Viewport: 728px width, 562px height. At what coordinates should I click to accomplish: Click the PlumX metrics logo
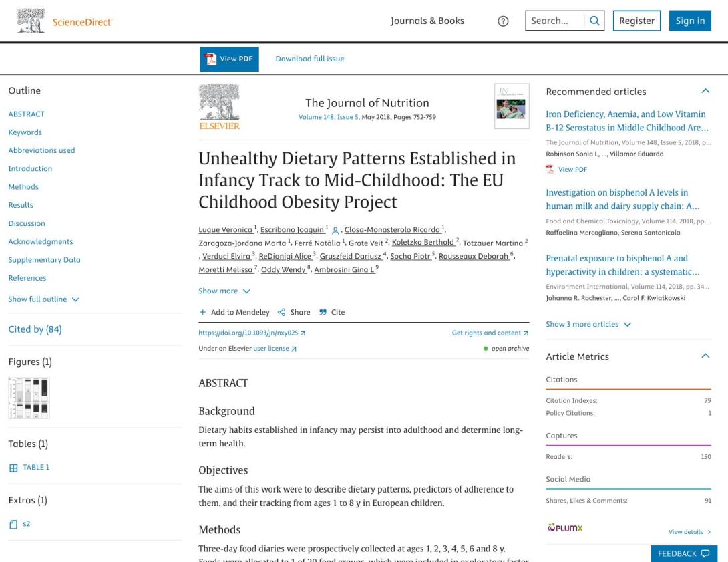(x=566, y=528)
